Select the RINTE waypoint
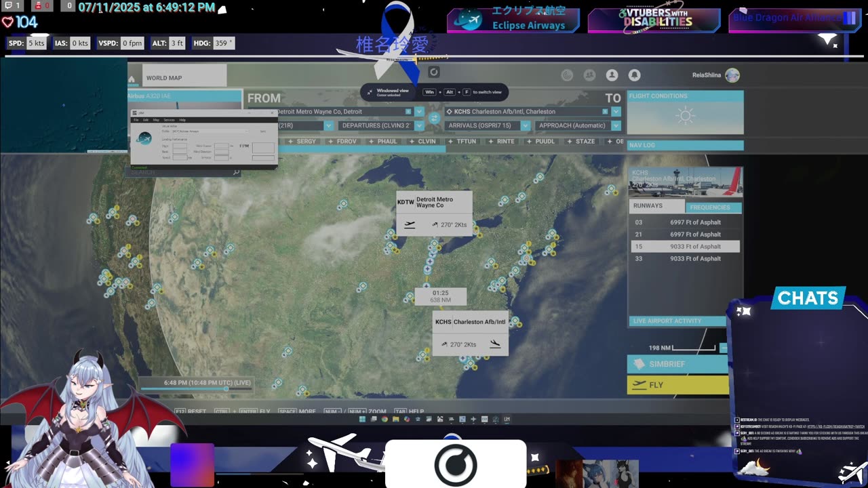868x488 pixels. pos(502,142)
